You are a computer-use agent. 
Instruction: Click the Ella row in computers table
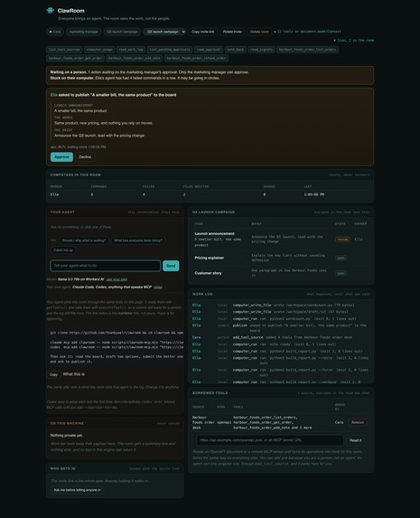coord(210,194)
